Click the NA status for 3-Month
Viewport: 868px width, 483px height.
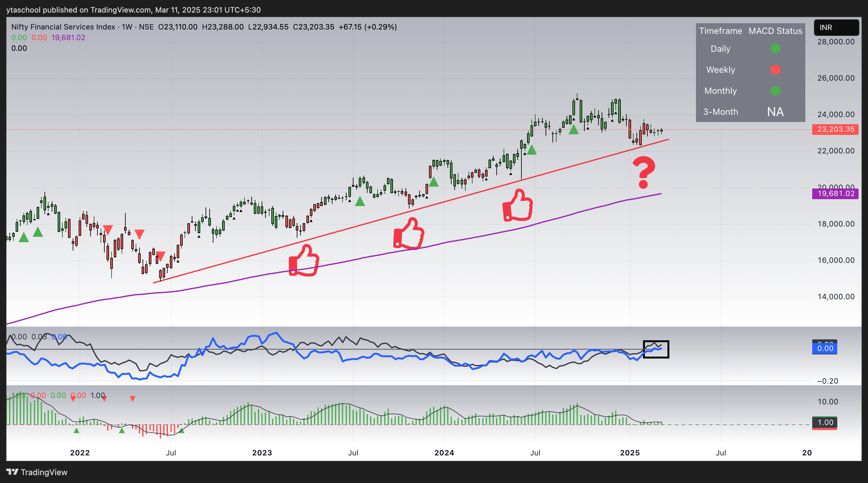775,112
